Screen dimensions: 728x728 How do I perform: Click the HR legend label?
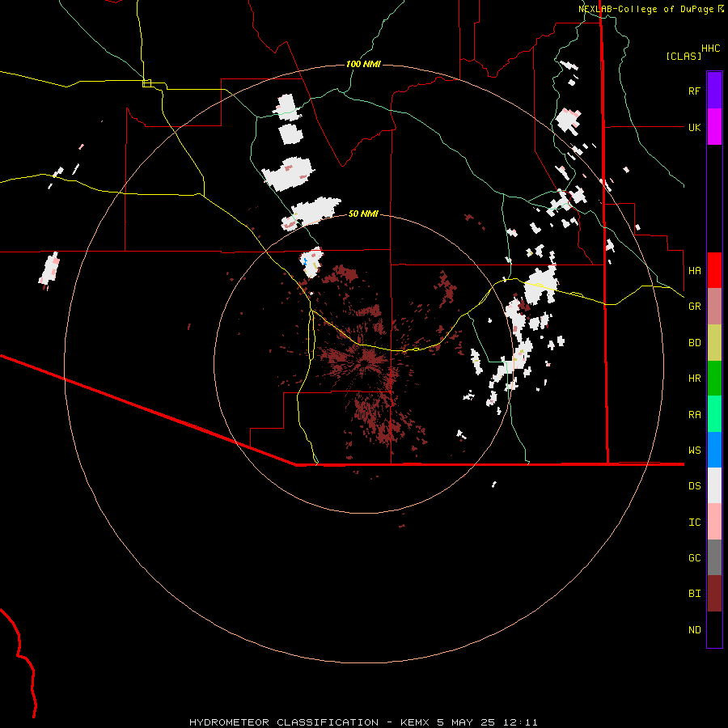click(x=694, y=379)
